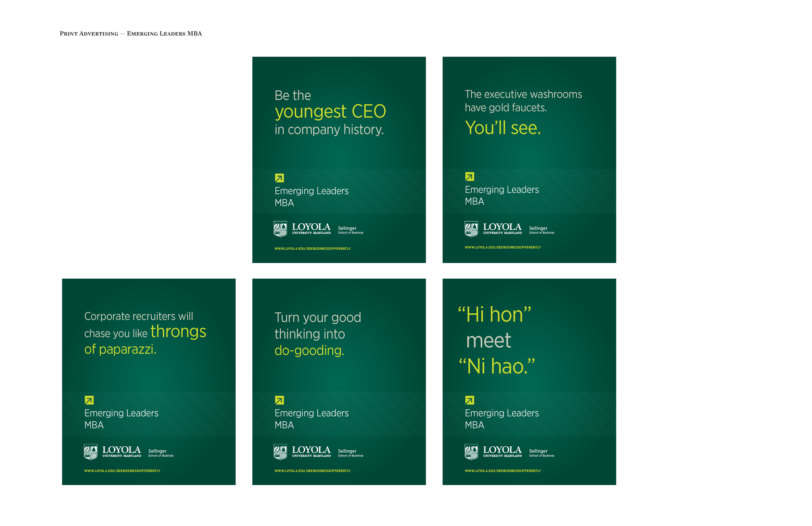Click LOYOLA wordmark in paparazzi ad

pyautogui.click(x=121, y=450)
